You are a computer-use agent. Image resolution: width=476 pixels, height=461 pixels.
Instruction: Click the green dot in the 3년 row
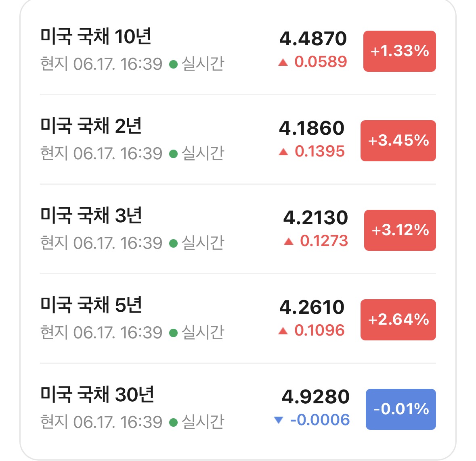[173, 243]
